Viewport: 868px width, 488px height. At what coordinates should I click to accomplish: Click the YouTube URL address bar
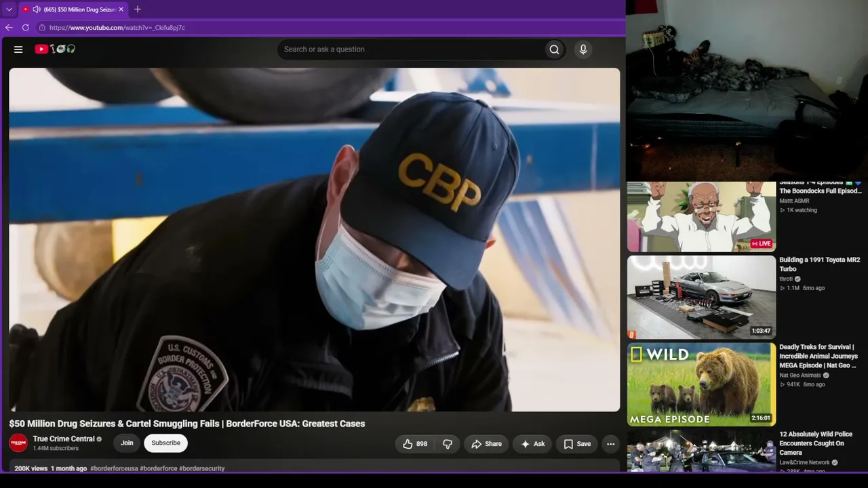(x=117, y=28)
